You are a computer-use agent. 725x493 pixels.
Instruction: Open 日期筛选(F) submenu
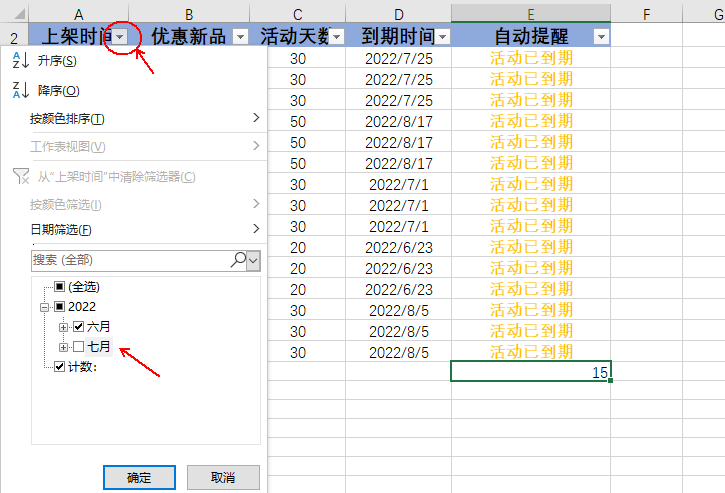pos(61,229)
